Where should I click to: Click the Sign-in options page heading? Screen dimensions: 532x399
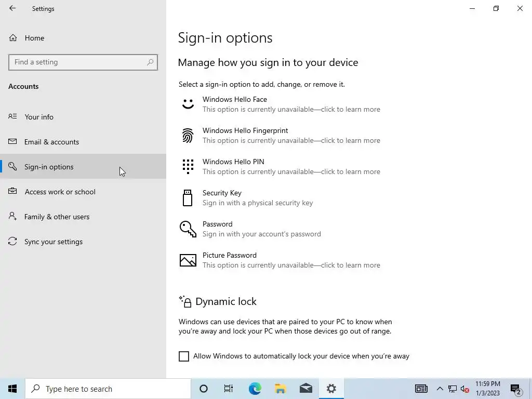pos(225,37)
